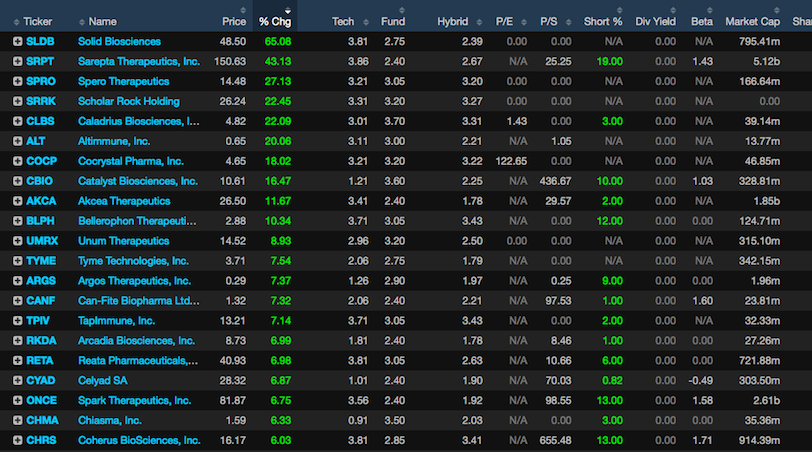Click plus icon beside TYME ticker

17,261
